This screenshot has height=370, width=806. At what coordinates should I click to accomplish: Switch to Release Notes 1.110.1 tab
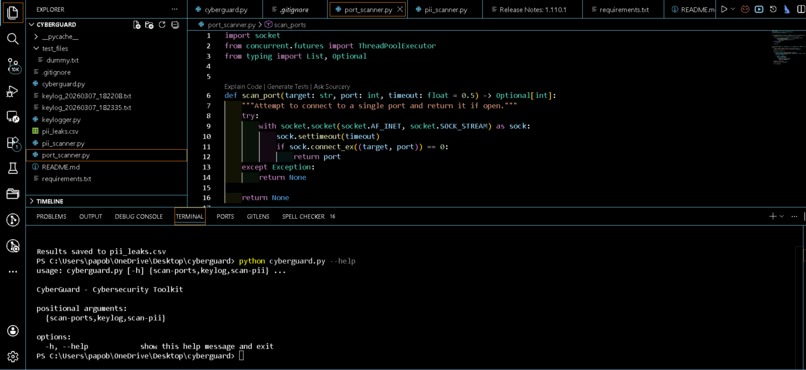tap(533, 9)
